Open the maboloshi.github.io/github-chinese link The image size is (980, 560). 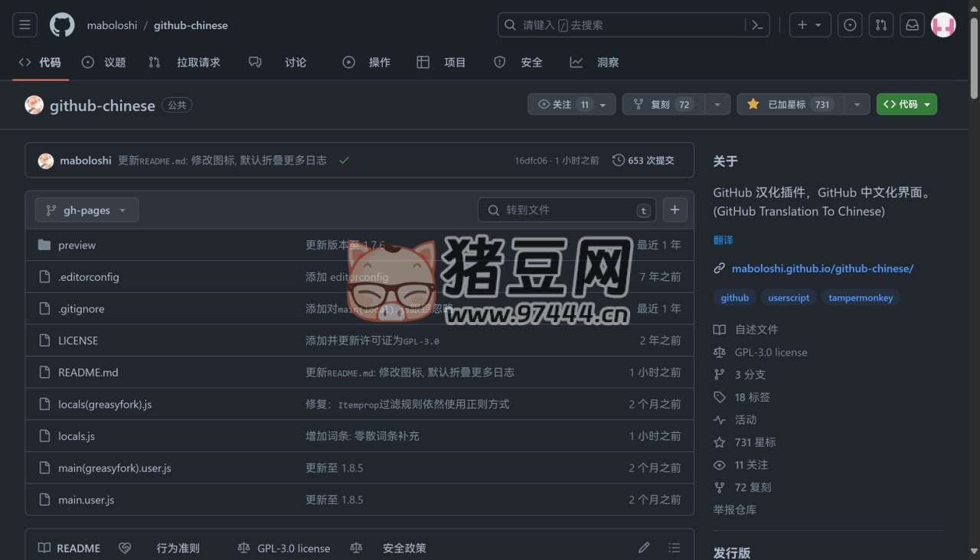click(x=822, y=269)
